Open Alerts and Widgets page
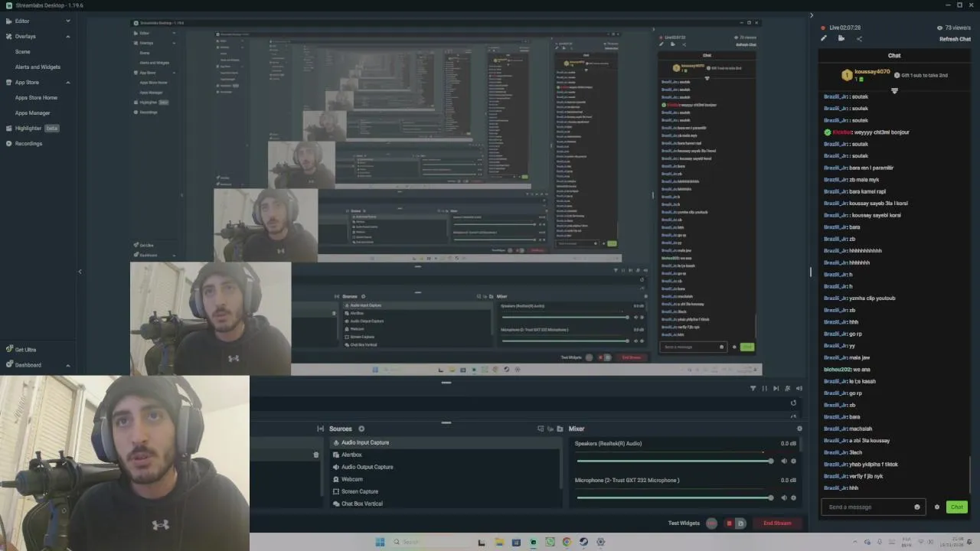The width and height of the screenshot is (980, 551). pyautogui.click(x=38, y=67)
